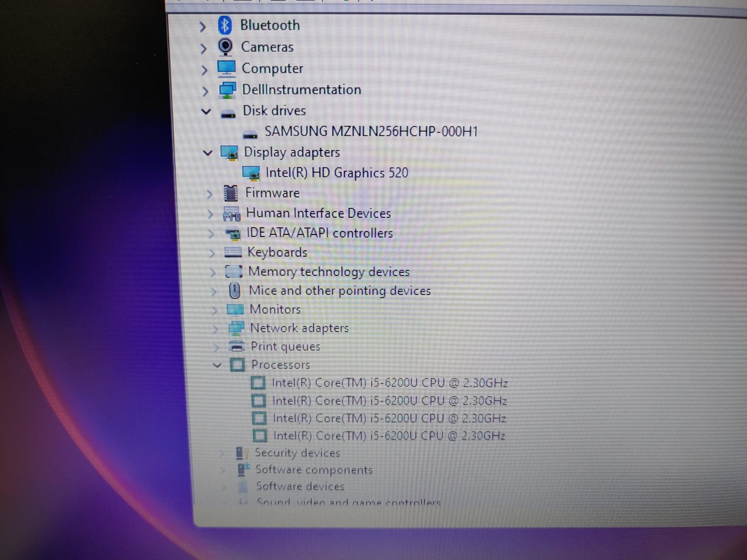
Task: Select the Human Interface Devices label
Action: 319,213
